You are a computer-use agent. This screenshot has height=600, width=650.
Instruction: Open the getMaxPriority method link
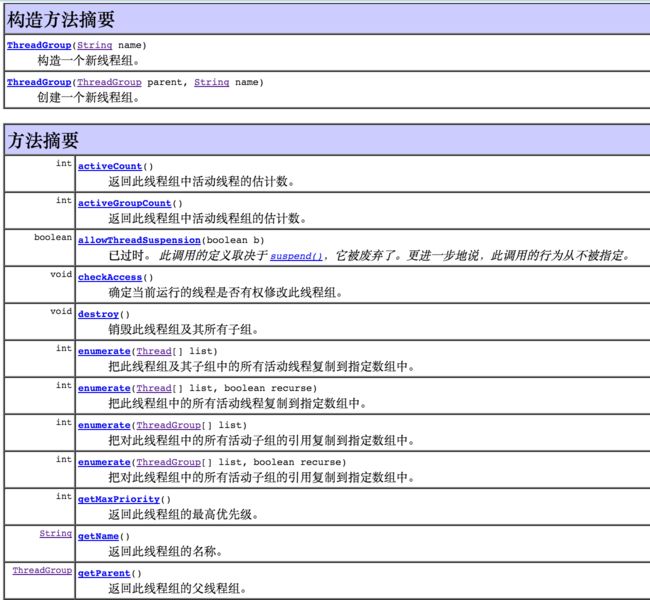pos(119,499)
